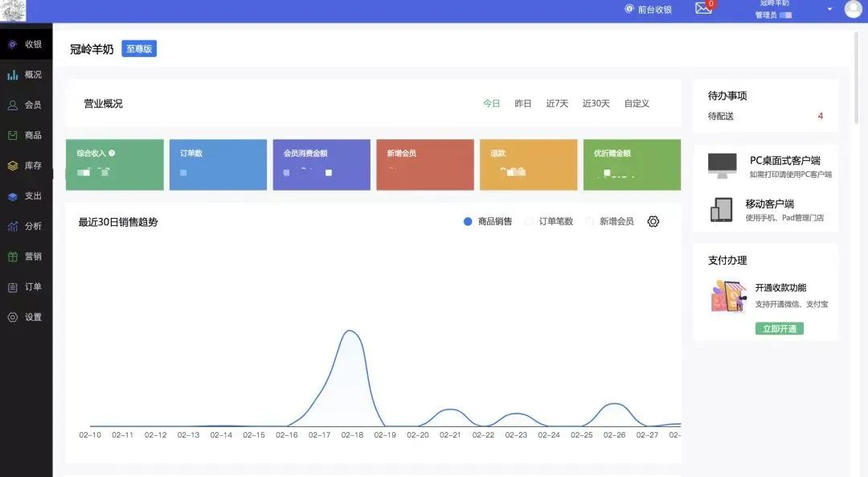Image resolution: width=868 pixels, height=477 pixels.
Task: Click the page vertical scrollbar
Action: 857,77
